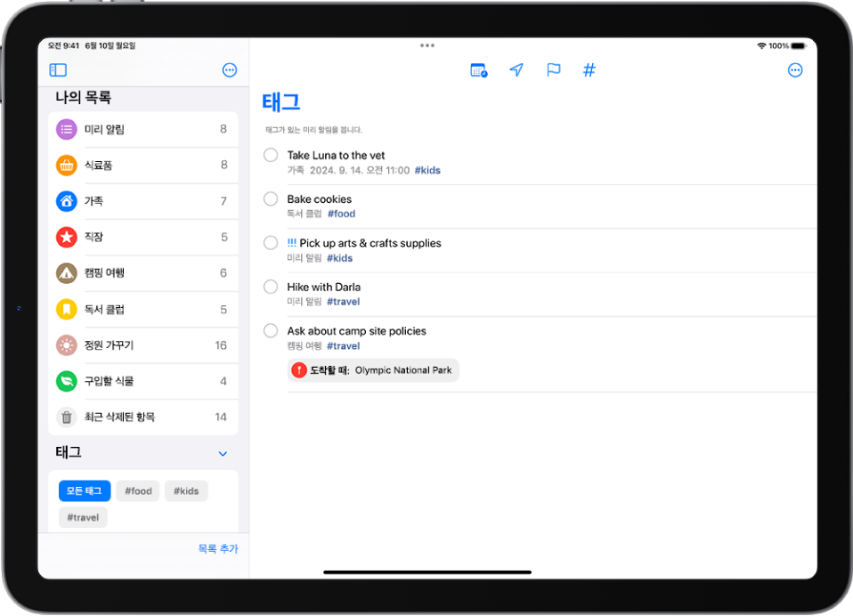Select the red 직장 star icon
853x616 pixels.
pyautogui.click(x=67, y=237)
